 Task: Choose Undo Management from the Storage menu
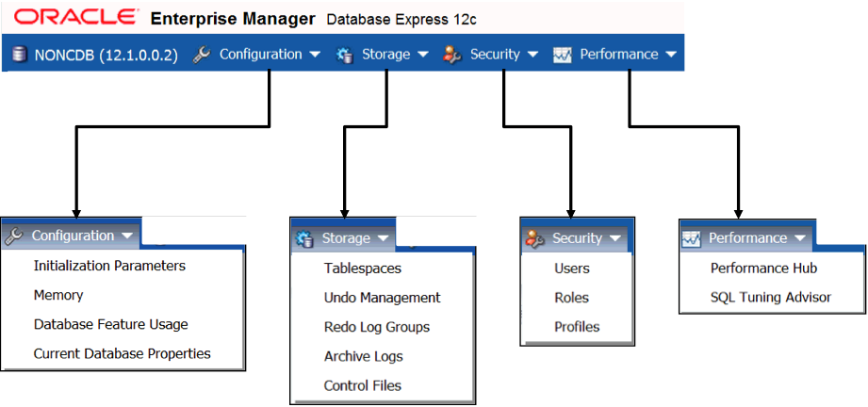point(382,298)
